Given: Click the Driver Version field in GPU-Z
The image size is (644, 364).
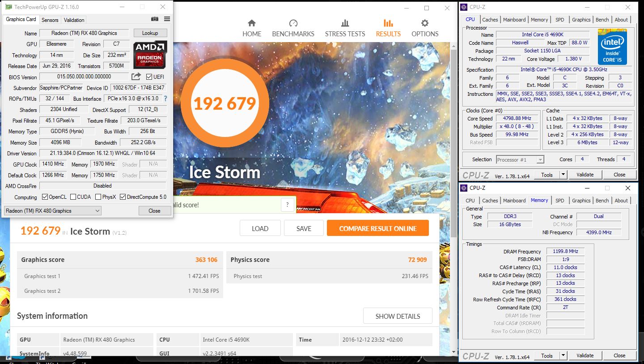Looking at the screenshot, I should (102, 153).
